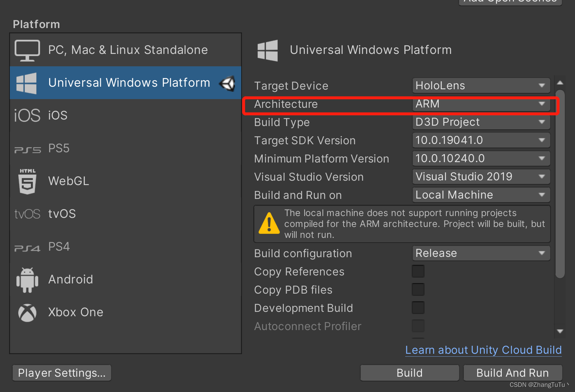Click the settings scrollbar up arrow
This screenshot has height=392, width=575.
click(560, 83)
